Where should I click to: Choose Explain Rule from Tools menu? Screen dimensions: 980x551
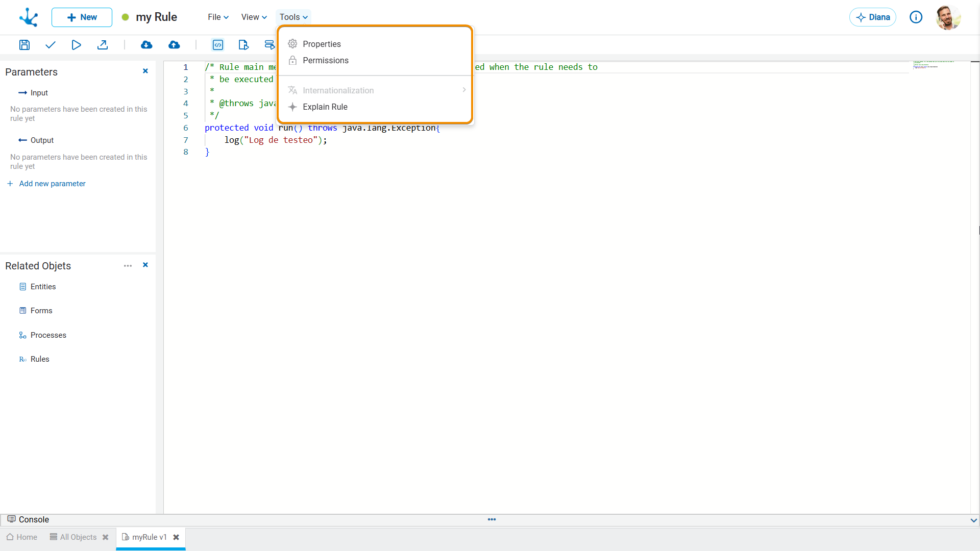pos(375,107)
